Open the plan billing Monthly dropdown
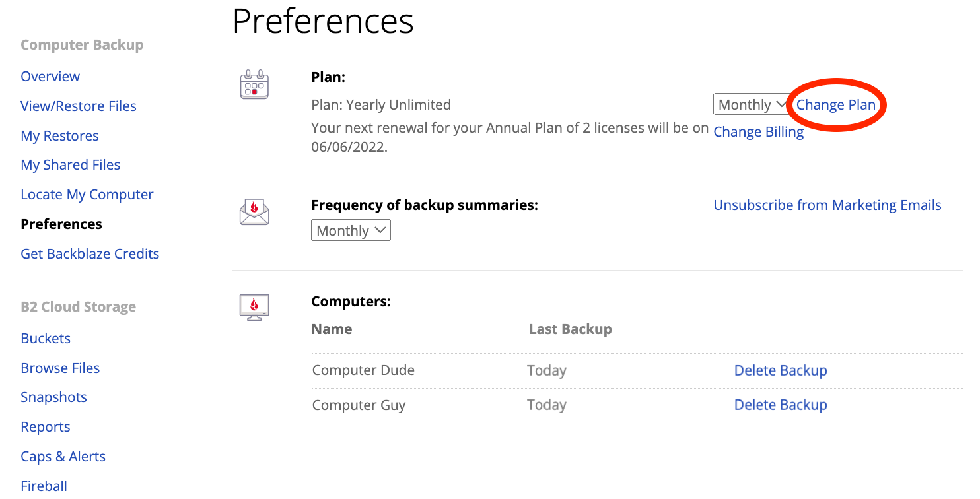 [752, 104]
